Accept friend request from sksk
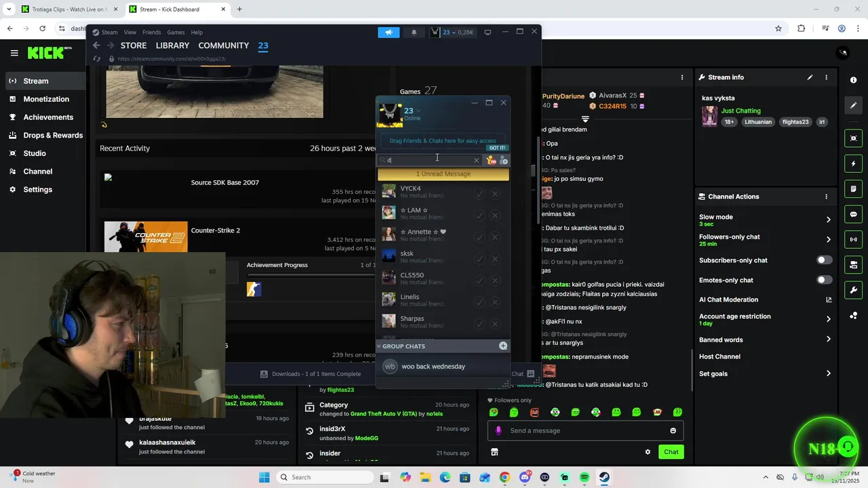Viewport: 868px width, 488px height. click(x=479, y=259)
